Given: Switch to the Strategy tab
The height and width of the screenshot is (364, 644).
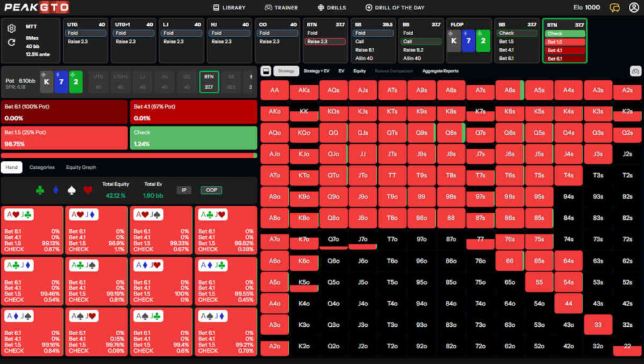Looking at the screenshot, I should 286,71.
